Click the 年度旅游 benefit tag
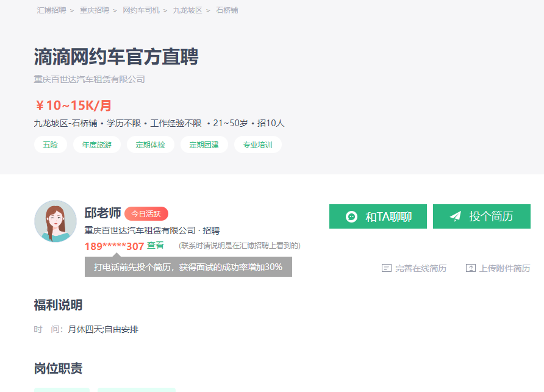544x392 pixels. (97, 145)
